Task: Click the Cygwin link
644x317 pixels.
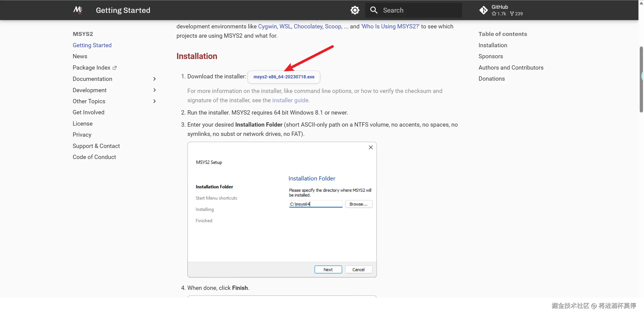Action: (267, 26)
